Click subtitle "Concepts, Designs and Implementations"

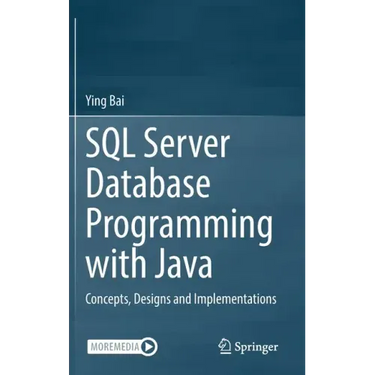181,299
